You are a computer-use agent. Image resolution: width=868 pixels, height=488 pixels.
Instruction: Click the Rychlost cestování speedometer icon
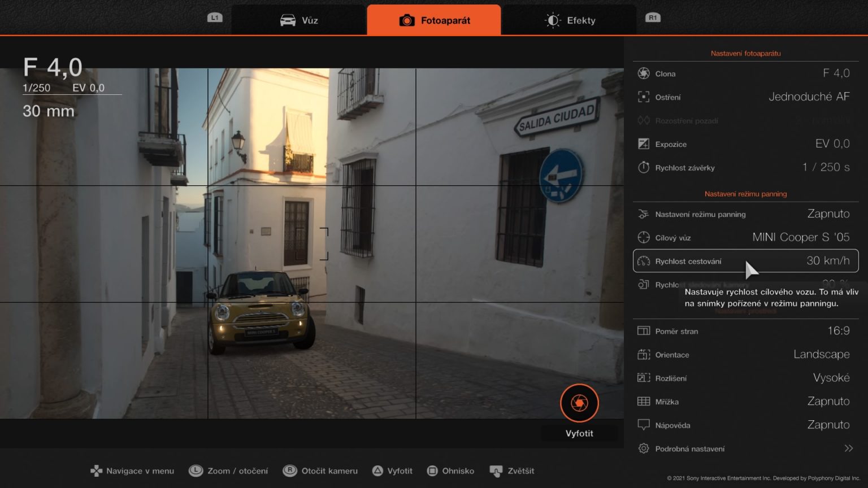click(644, 261)
